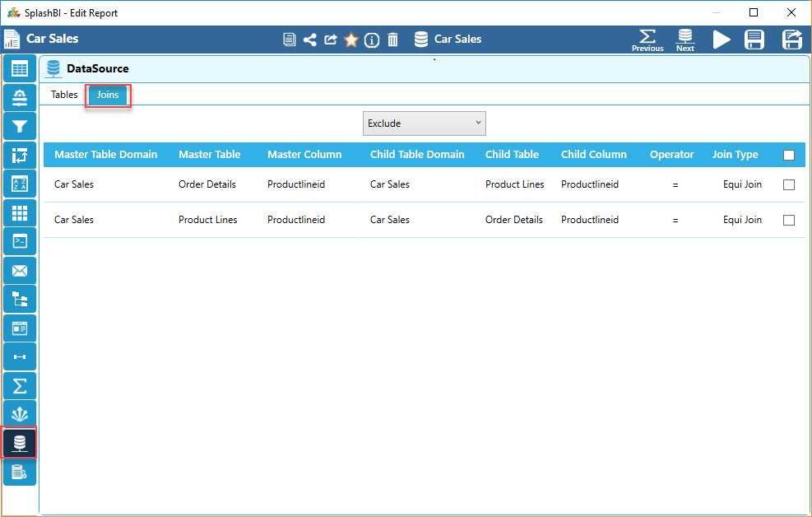Open the email envelope sidebar icon
812x517 pixels.
tap(20, 270)
